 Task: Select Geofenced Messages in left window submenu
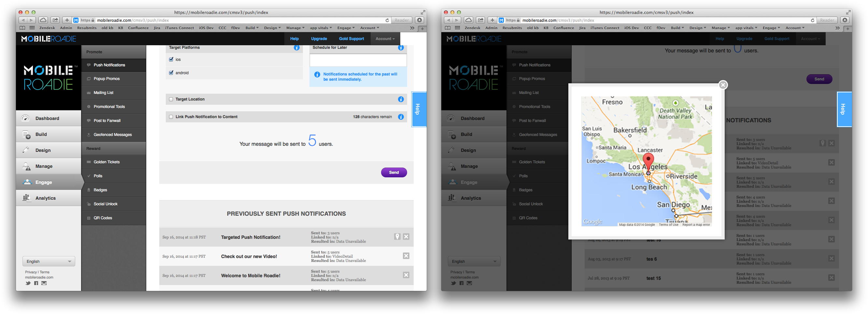(114, 135)
